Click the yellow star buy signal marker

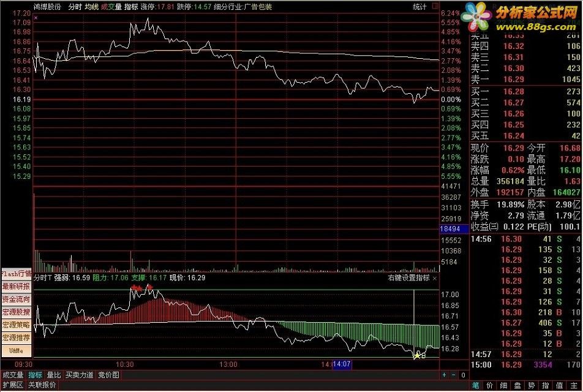point(417,355)
